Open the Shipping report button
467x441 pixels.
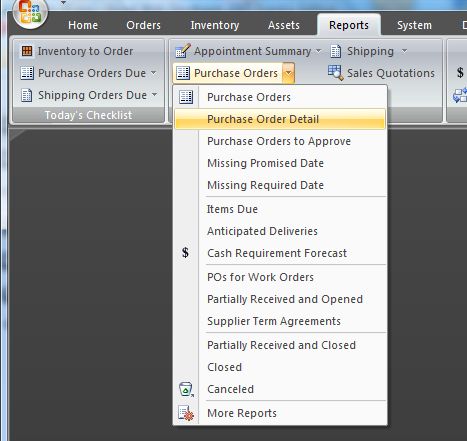[x=370, y=51]
